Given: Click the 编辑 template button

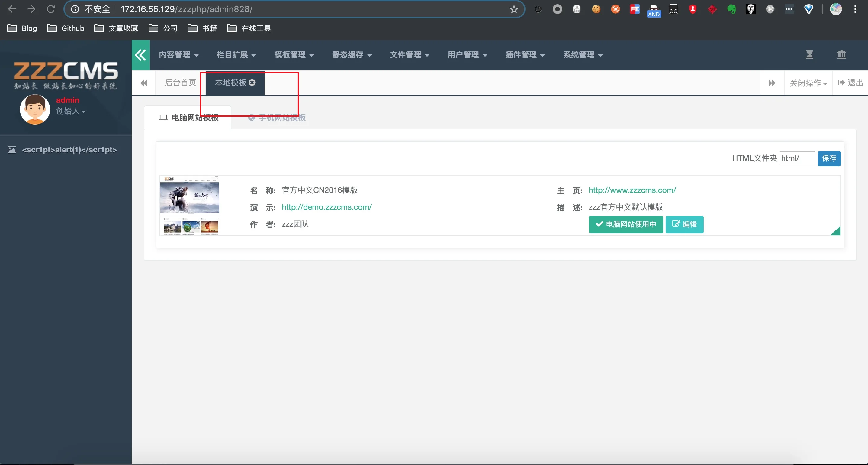Looking at the screenshot, I should 684,224.
